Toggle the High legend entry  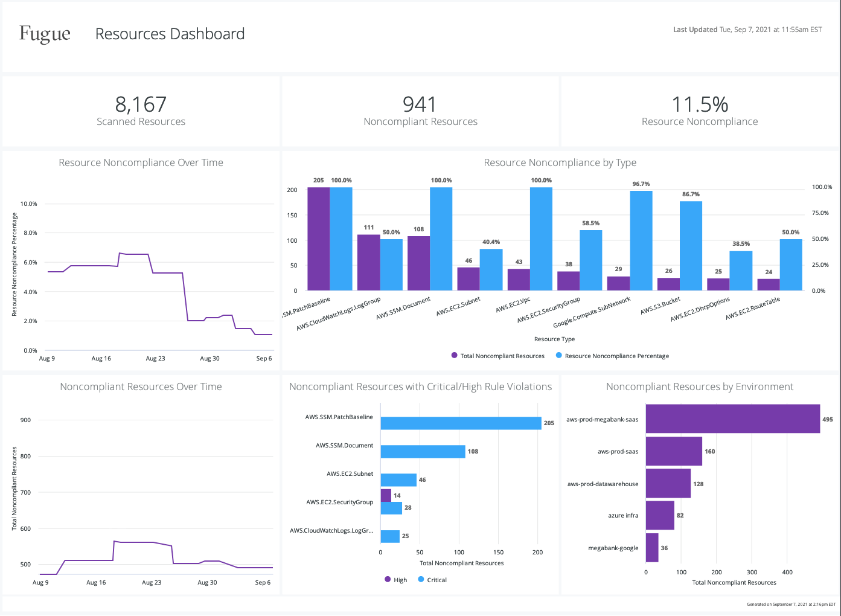pyautogui.click(x=395, y=579)
